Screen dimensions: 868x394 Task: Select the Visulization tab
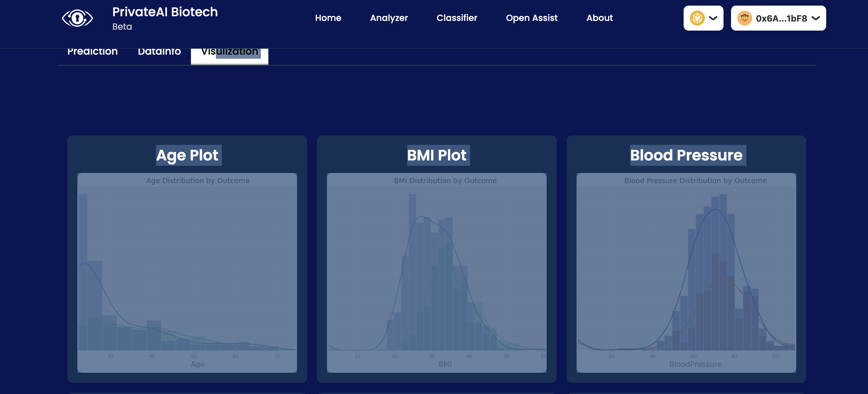pyautogui.click(x=229, y=54)
